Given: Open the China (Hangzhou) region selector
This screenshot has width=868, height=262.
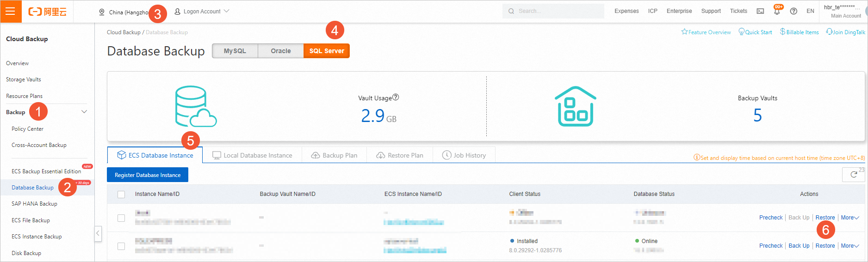Looking at the screenshot, I should [x=124, y=12].
